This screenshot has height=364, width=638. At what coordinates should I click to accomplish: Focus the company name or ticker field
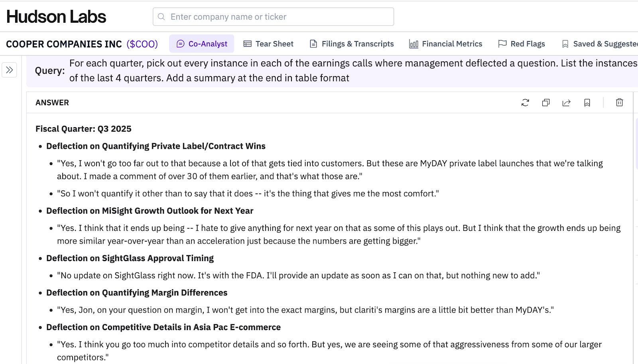279,17
